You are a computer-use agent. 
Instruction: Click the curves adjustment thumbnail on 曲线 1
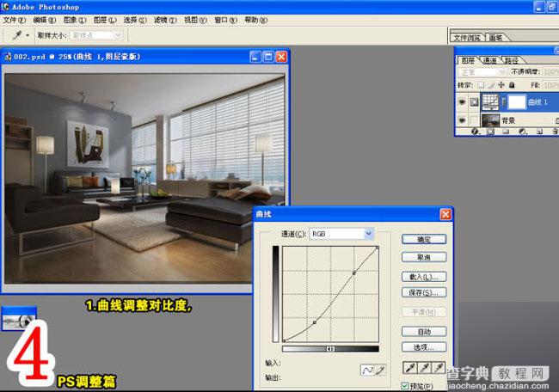point(490,102)
